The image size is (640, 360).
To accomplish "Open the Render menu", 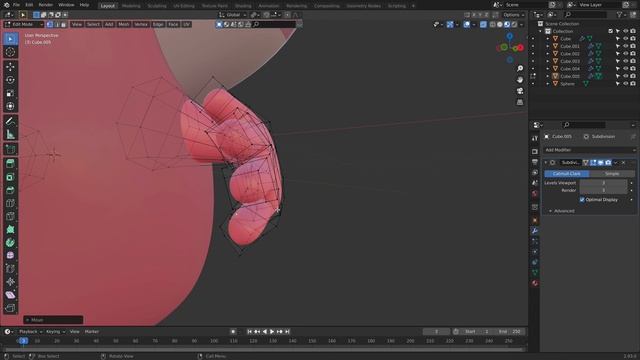I will [45, 5].
